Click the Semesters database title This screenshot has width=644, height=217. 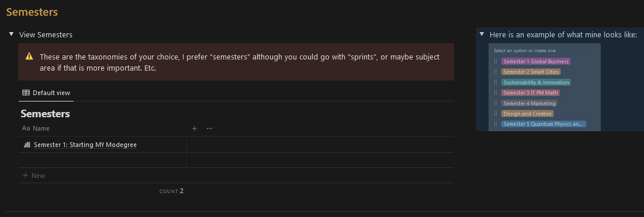click(45, 114)
